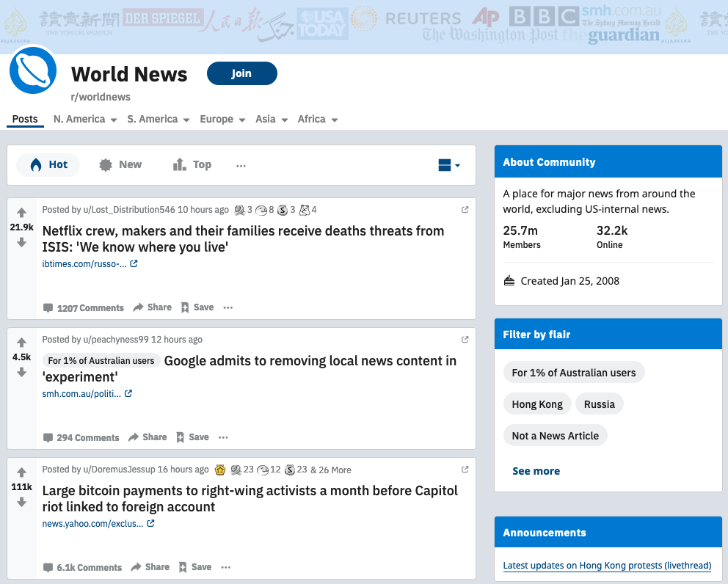Open the 294 Comments on Google post

pos(81,438)
